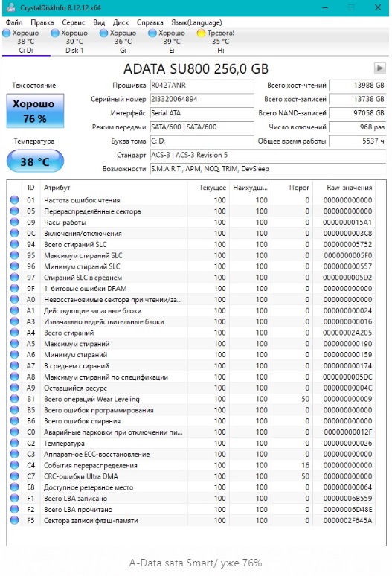Click the total host reads value 13988 GB
392x576 pixels.
[x=358, y=86]
